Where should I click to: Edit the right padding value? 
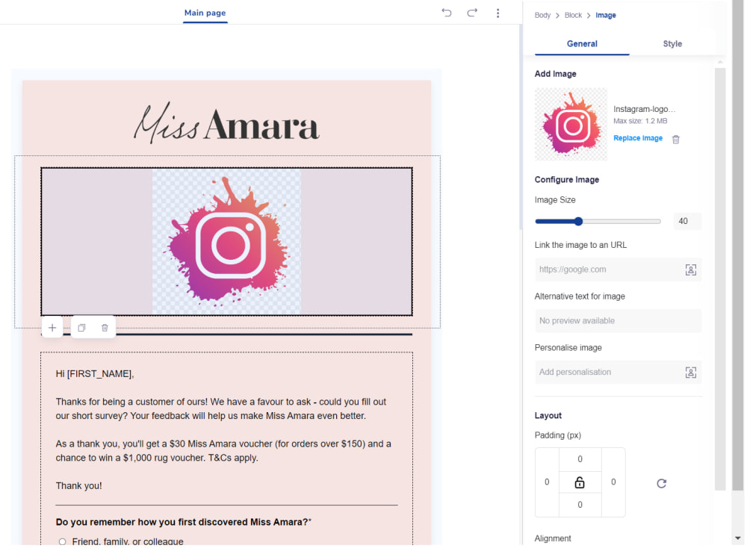point(613,482)
